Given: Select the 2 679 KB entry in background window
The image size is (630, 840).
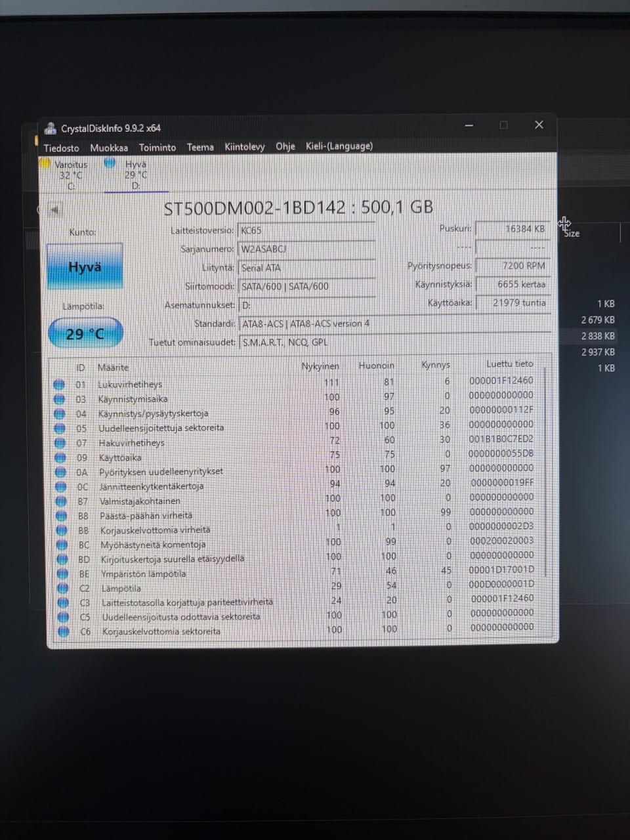Looking at the screenshot, I should pos(598,320).
